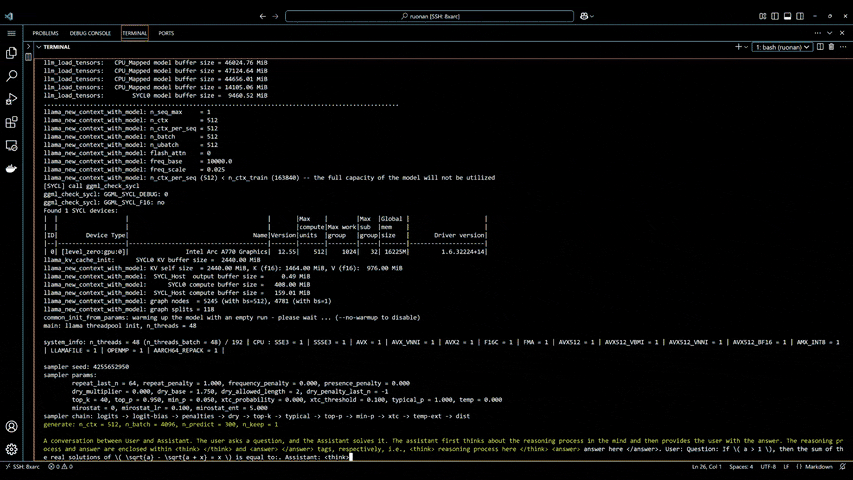Click the ruonan SSH command center search box
The height and width of the screenshot is (480, 853).
click(x=429, y=16)
